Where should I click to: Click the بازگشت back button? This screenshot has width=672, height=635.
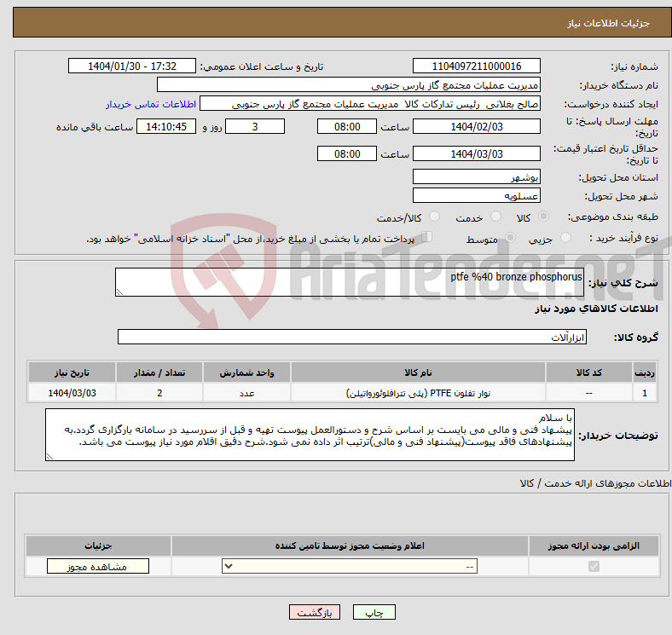click(315, 613)
